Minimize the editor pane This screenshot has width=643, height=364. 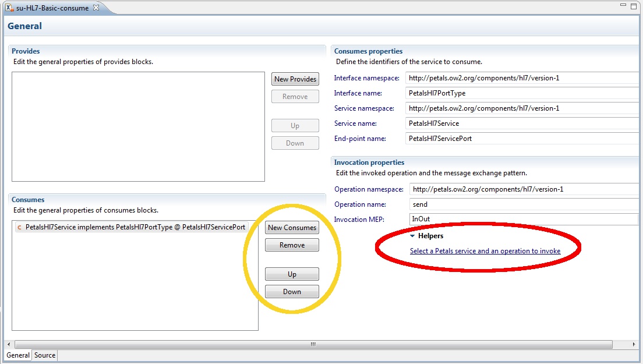621,6
